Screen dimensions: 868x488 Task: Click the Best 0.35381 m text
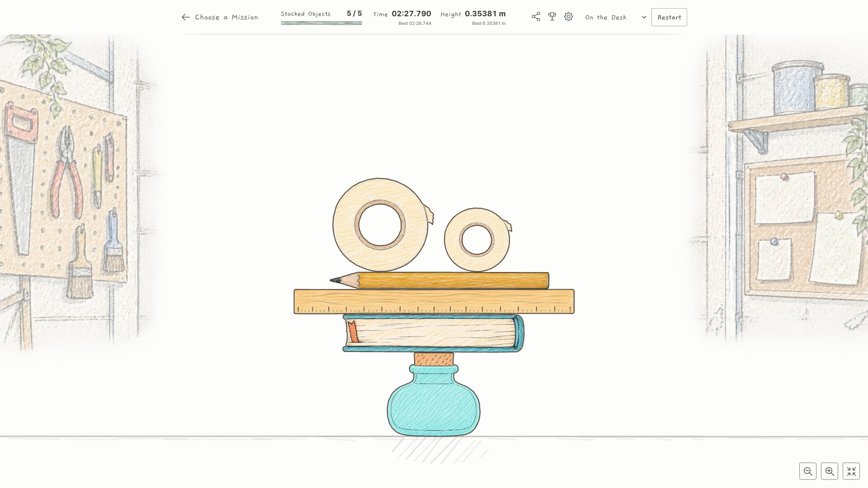coord(489,23)
